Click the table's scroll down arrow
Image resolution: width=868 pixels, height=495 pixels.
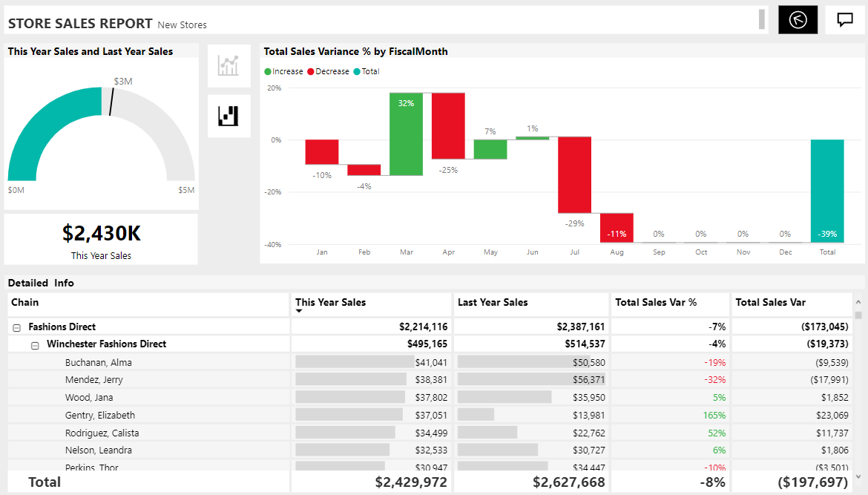pos(858,476)
